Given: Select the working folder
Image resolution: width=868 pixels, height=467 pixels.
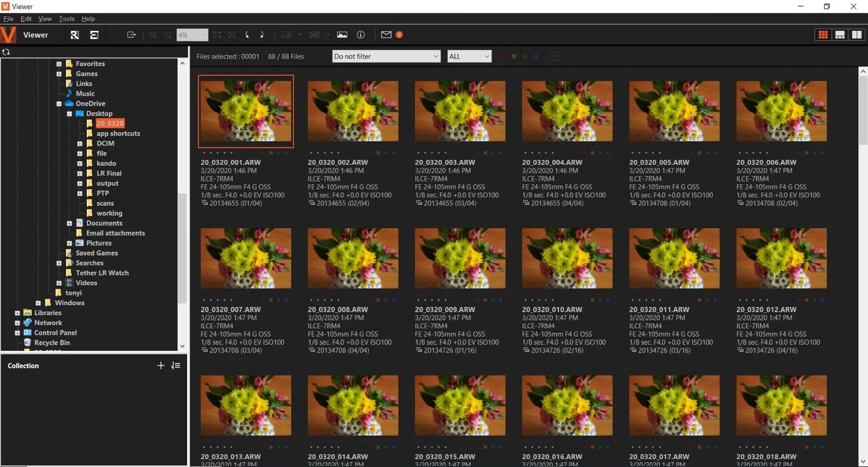Looking at the screenshot, I should pos(109,213).
